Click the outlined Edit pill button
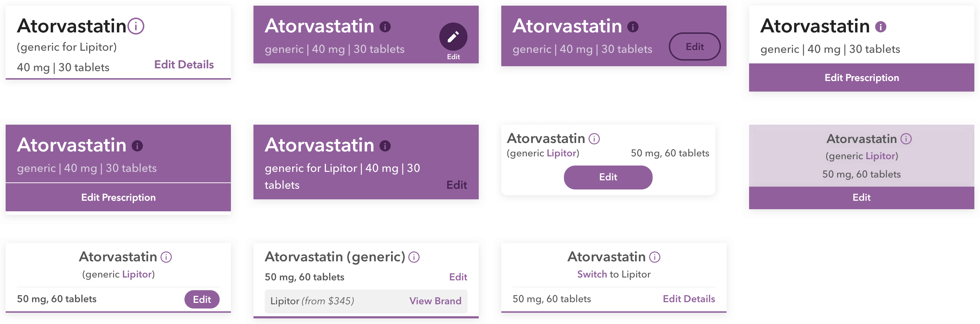Viewport: 980px width, 324px height. tap(694, 46)
